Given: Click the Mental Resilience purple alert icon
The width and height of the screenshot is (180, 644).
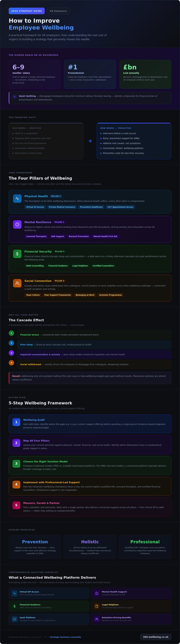Looking at the screenshot, I should [17, 224].
